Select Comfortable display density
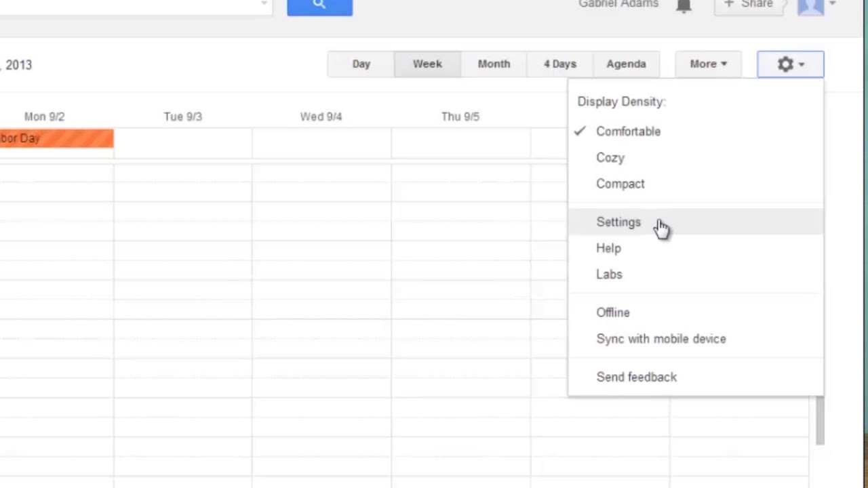This screenshot has width=868, height=488. pyautogui.click(x=628, y=131)
